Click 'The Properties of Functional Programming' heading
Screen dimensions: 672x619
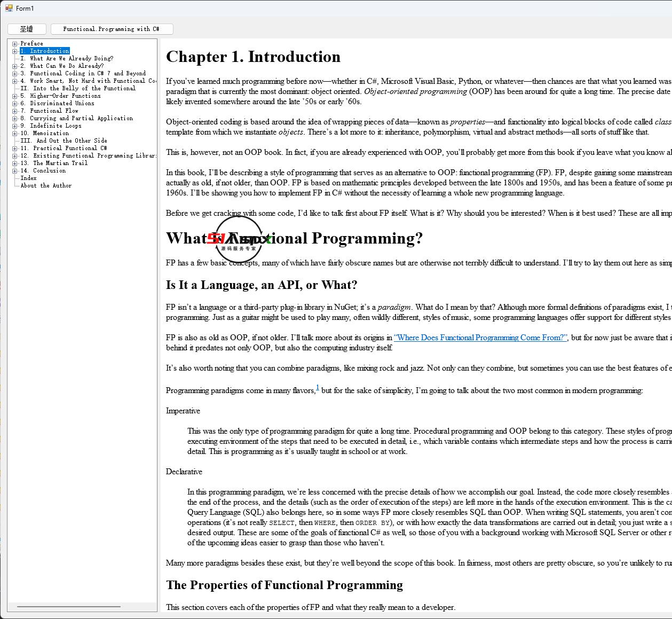click(284, 585)
